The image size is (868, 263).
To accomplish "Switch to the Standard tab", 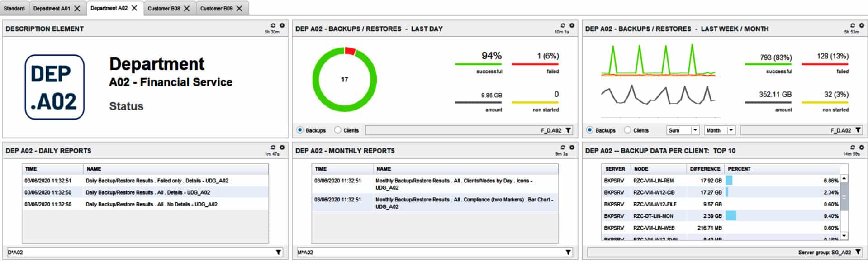I will pos(14,9).
